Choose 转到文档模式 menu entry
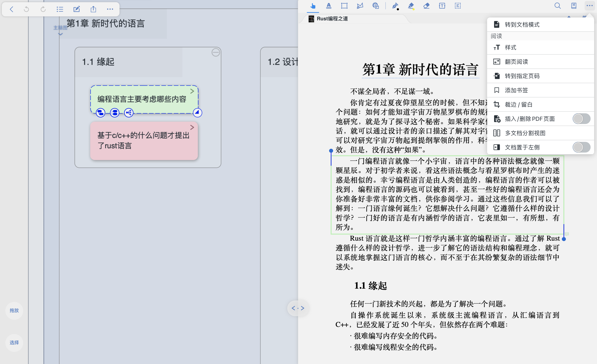This screenshot has height=364, width=597. [522, 24]
